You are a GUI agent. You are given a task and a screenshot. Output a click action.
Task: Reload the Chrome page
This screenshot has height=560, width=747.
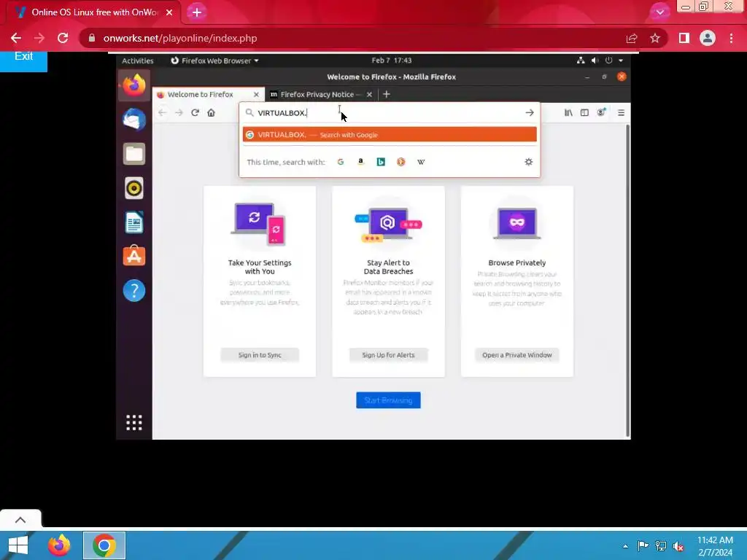pos(63,38)
